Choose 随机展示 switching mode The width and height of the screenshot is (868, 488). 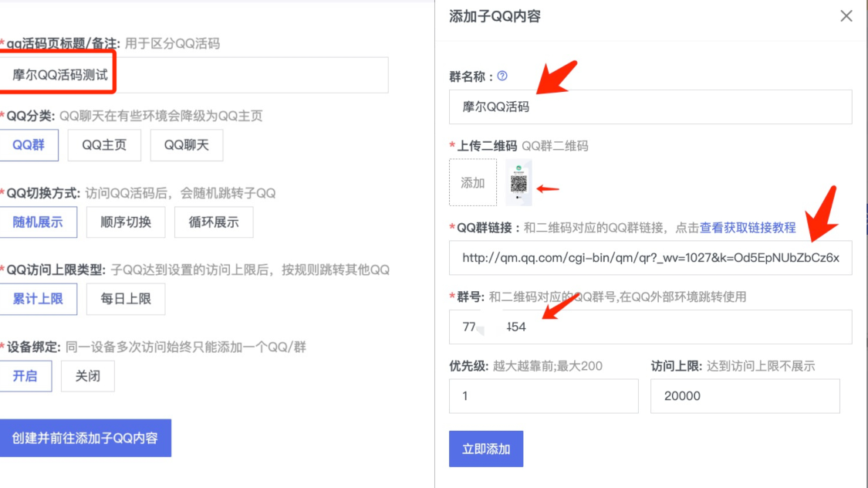pos(39,222)
